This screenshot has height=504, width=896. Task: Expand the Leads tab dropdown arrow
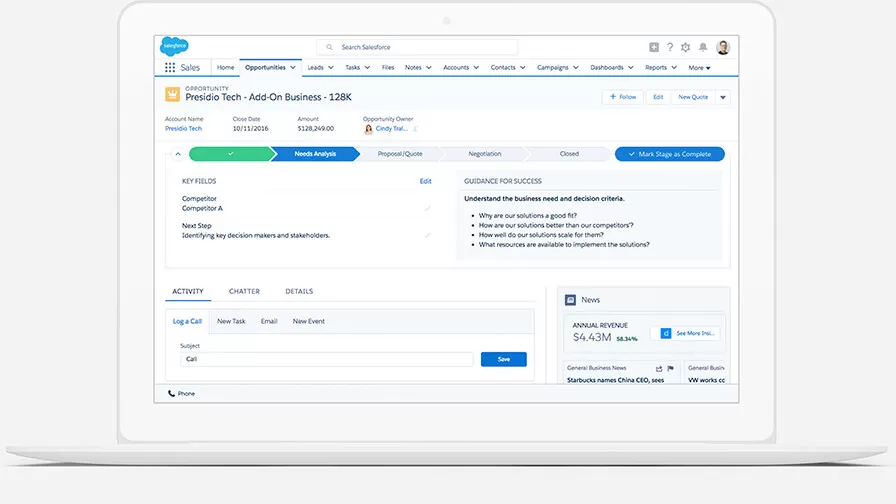[333, 68]
